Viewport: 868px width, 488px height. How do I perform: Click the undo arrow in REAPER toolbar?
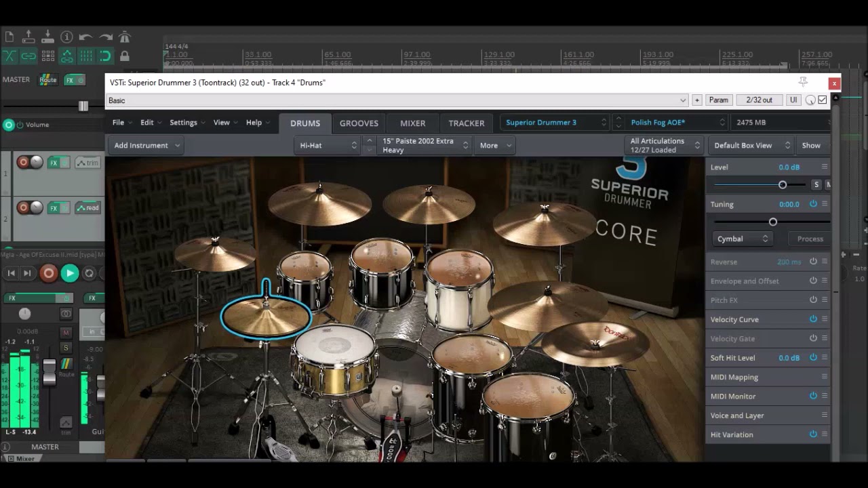[x=85, y=37]
